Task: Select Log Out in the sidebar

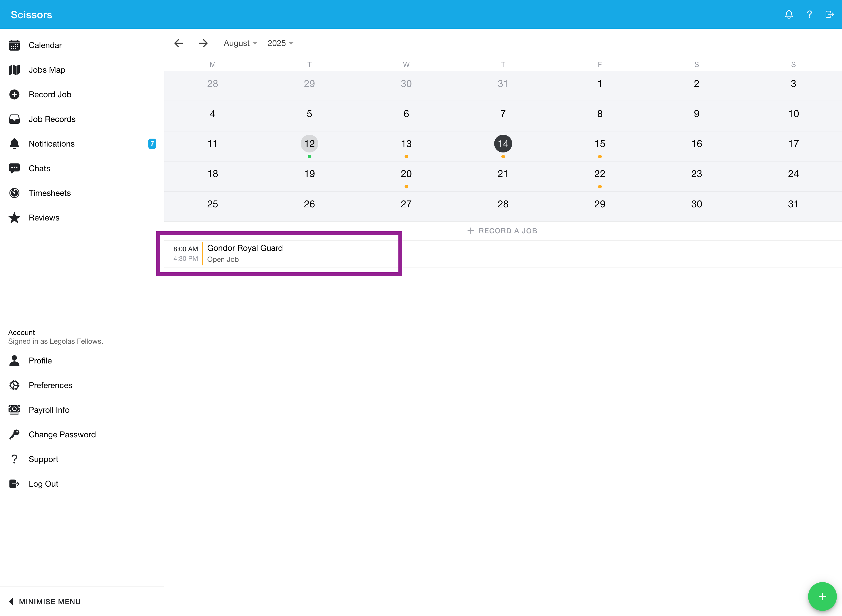Action: [x=43, y=484]
